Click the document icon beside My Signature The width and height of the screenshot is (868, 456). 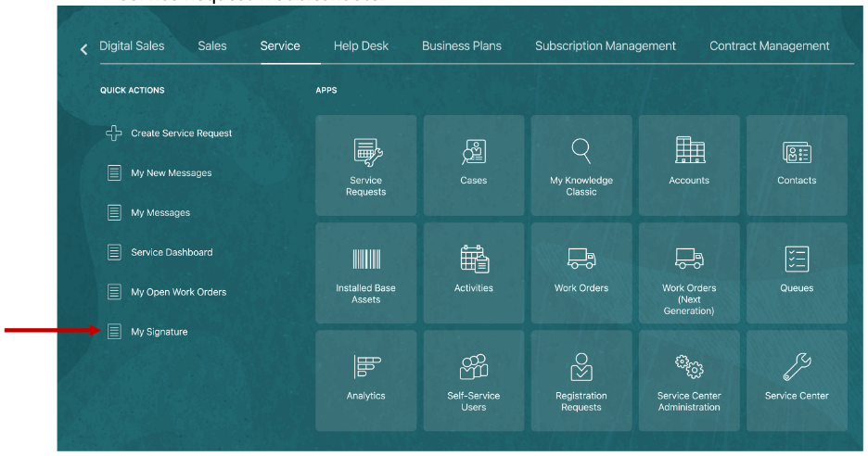click(x=114, y=332)
